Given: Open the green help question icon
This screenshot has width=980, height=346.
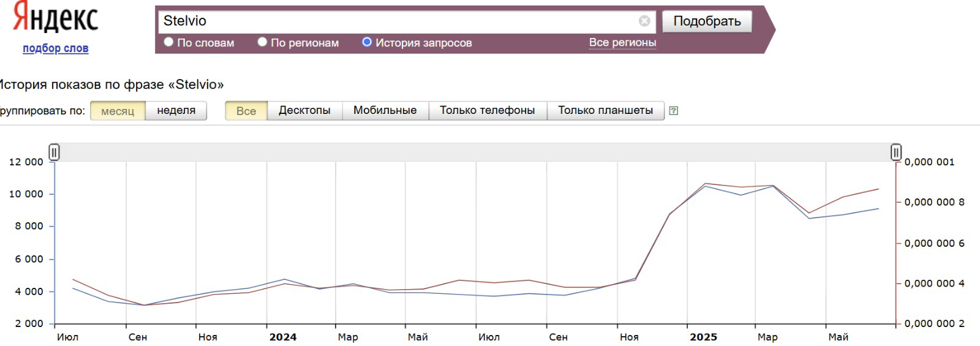Looking at the screenshot, I should 674,111.
